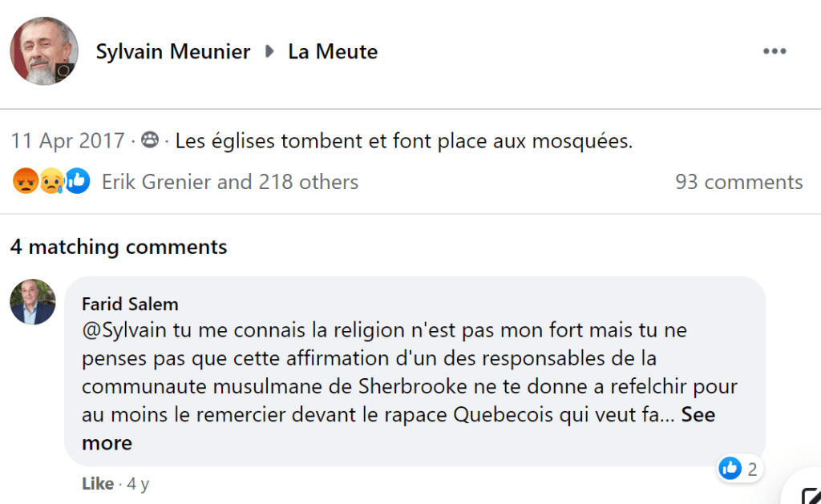Viewport: 821px width, 504px height.
Task: Click the 4 y comment timestamp
Action: tap(138, 484)
